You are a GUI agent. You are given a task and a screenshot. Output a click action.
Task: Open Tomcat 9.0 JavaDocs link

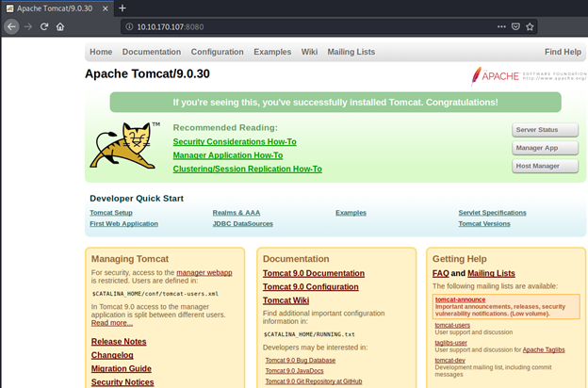(294, 371)
